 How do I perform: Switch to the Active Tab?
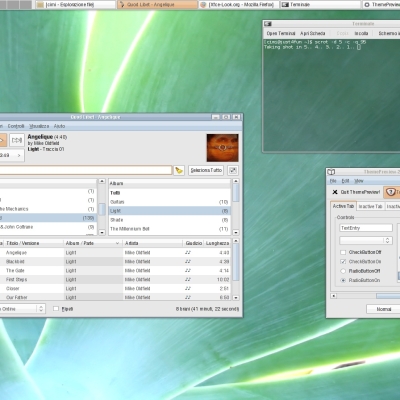tap(343, 206)
